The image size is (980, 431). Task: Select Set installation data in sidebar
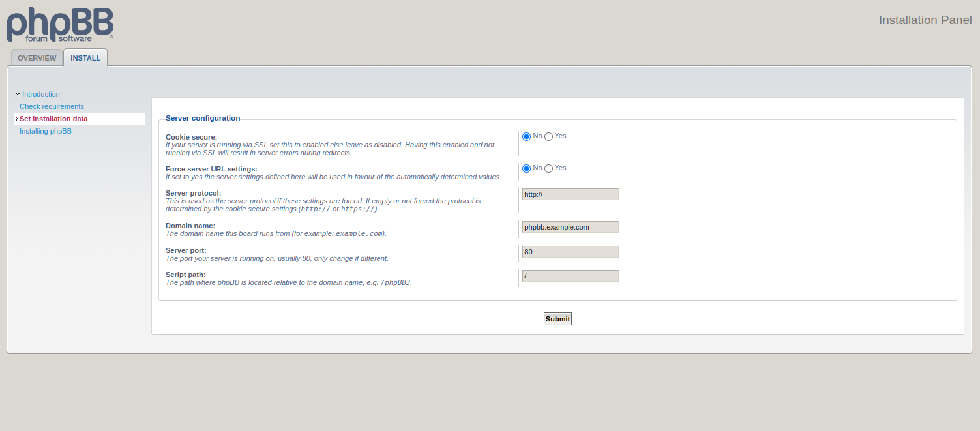[53, 119]
